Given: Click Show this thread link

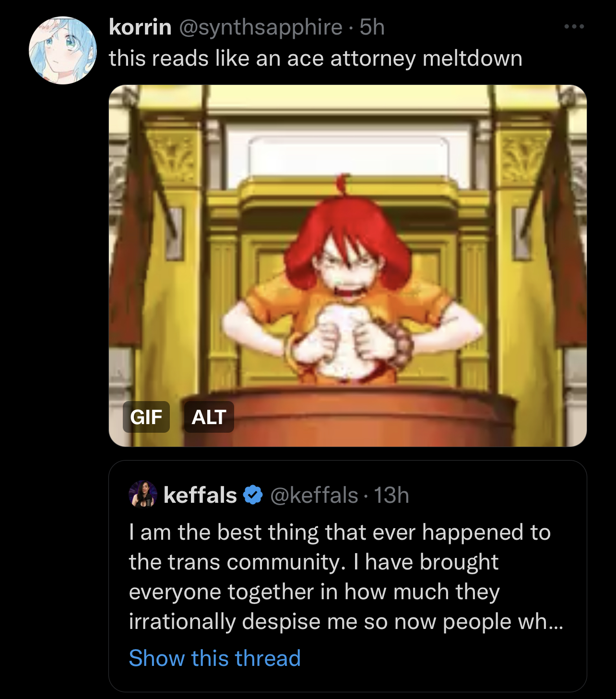Looking at the screenshot, I should pyautogui.click(x=214, y=658).
